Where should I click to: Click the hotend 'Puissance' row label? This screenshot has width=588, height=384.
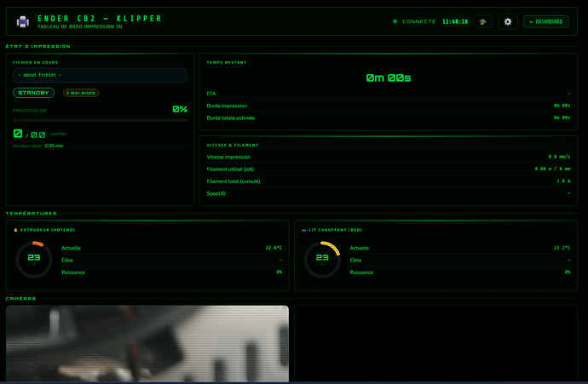[x=73, y=272]
